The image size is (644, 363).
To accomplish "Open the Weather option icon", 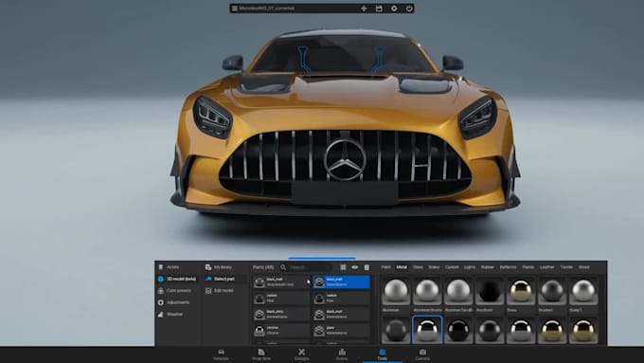I will tap(161, 315).
